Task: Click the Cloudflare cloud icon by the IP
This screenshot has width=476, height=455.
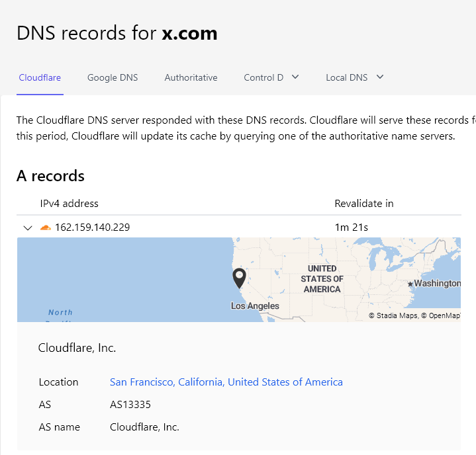Action: click(x=46, y=227)
